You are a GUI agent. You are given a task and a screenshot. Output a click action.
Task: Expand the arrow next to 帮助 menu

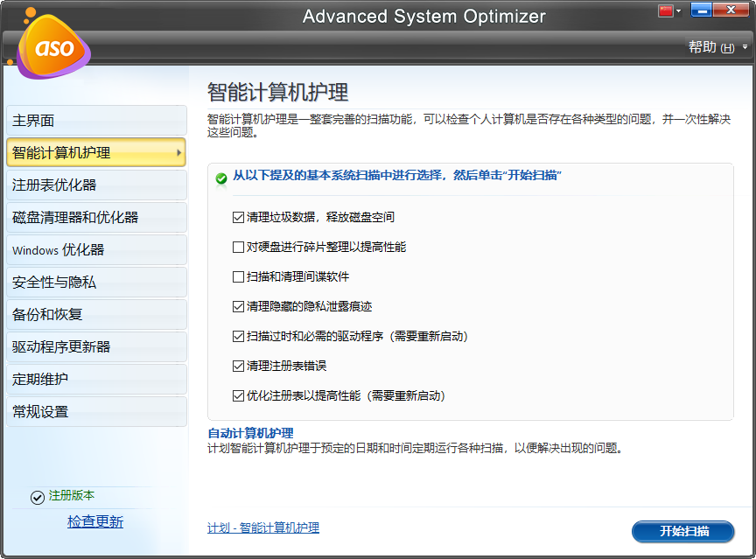click(x=745, y=47)
